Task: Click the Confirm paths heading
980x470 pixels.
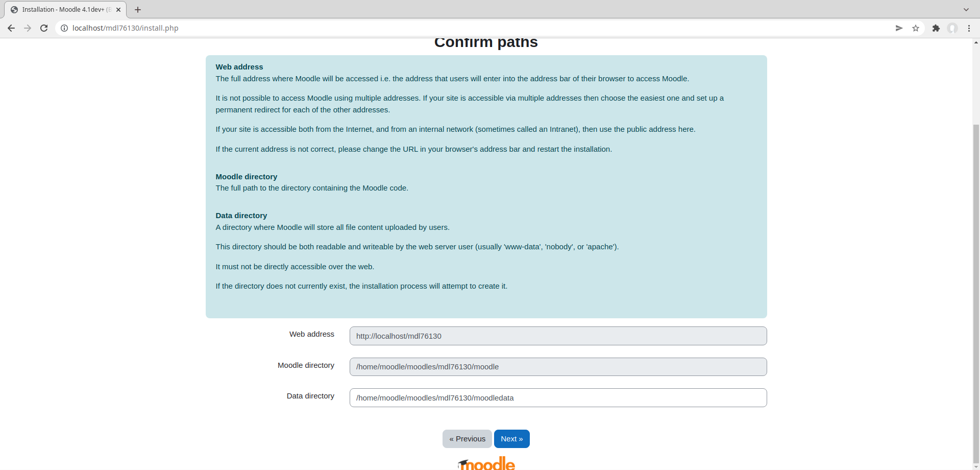Action: point(486,42)
